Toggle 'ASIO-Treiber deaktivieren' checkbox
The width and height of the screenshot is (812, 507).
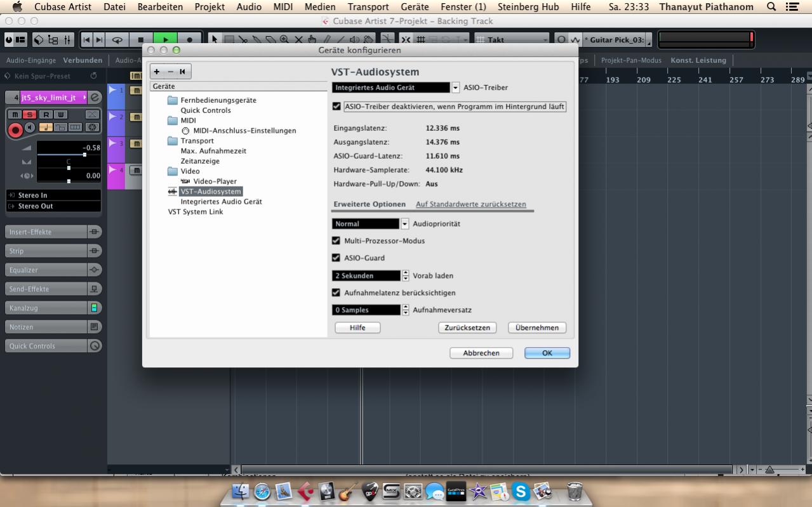336,107
